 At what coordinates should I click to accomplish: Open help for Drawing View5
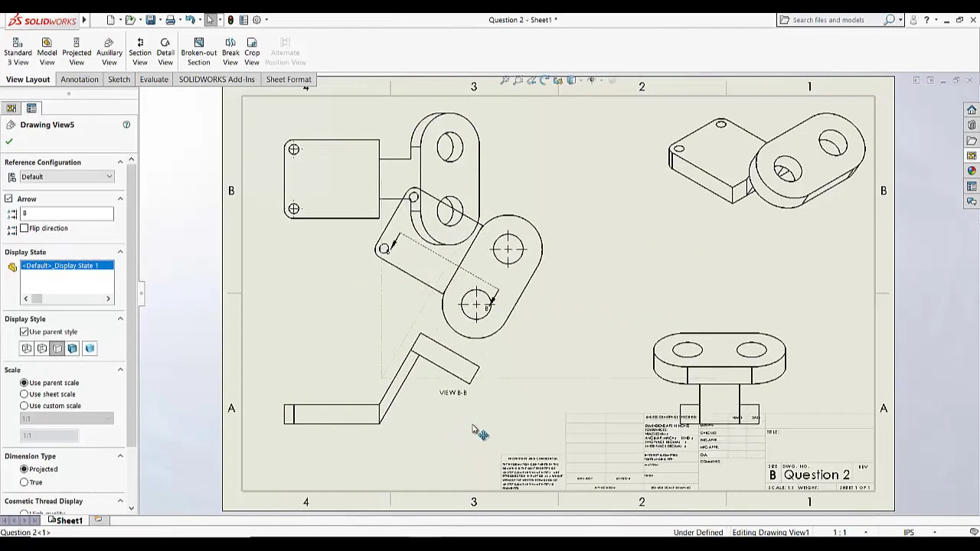click(126, 125)
